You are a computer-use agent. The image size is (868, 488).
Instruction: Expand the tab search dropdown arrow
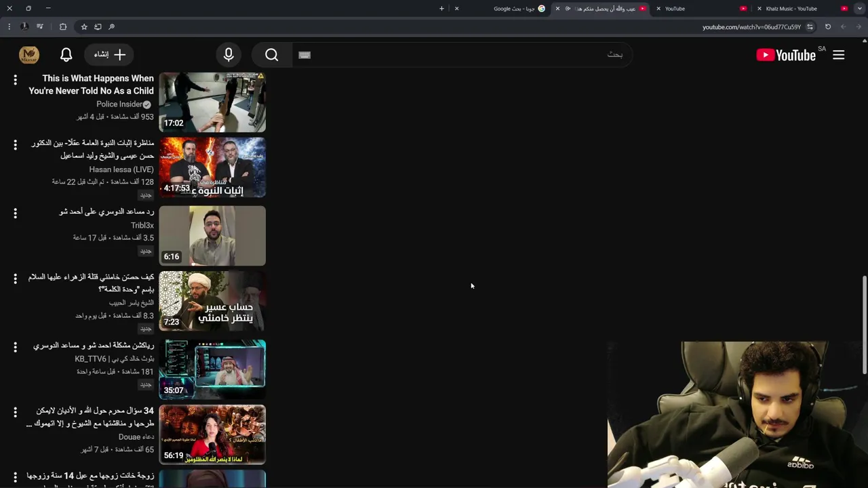coord(859,9)
